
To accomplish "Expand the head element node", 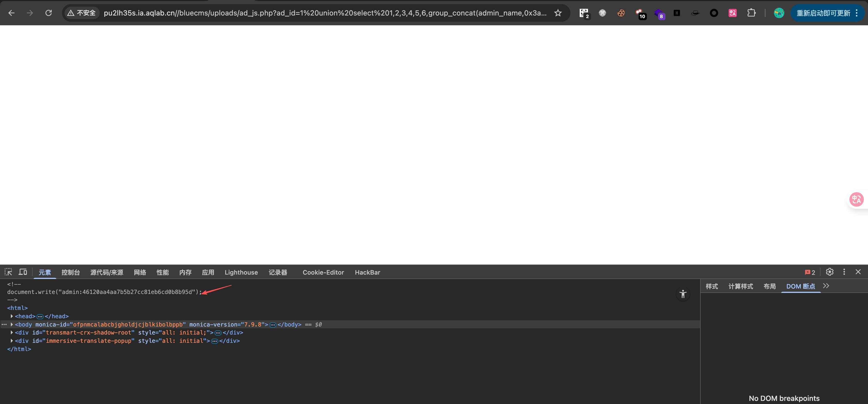I will coord(12,316).
